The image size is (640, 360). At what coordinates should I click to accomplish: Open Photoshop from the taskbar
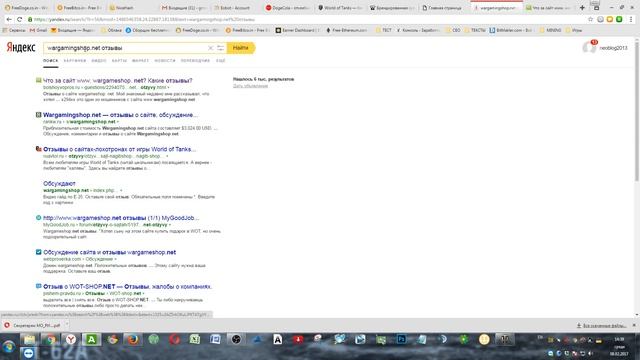click(401, 339)
